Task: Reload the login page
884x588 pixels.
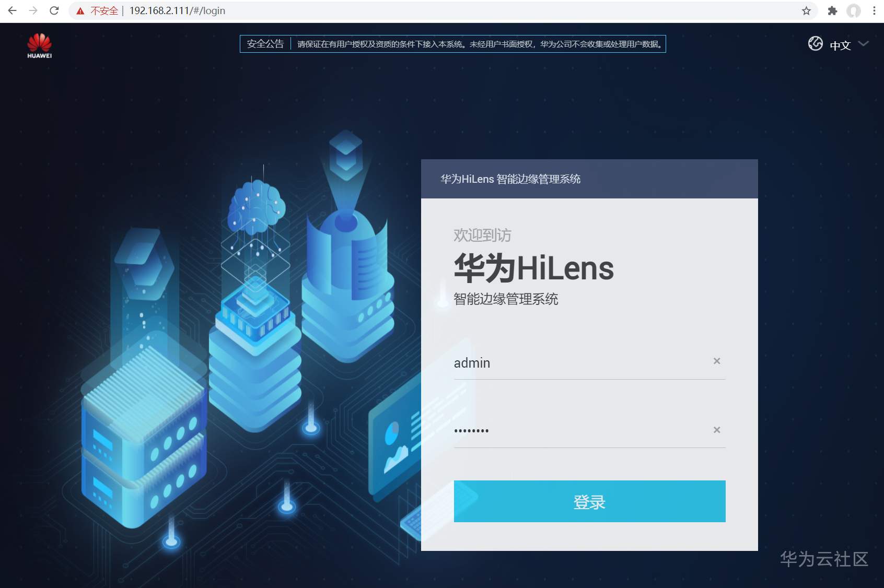Action: (54, 10)
